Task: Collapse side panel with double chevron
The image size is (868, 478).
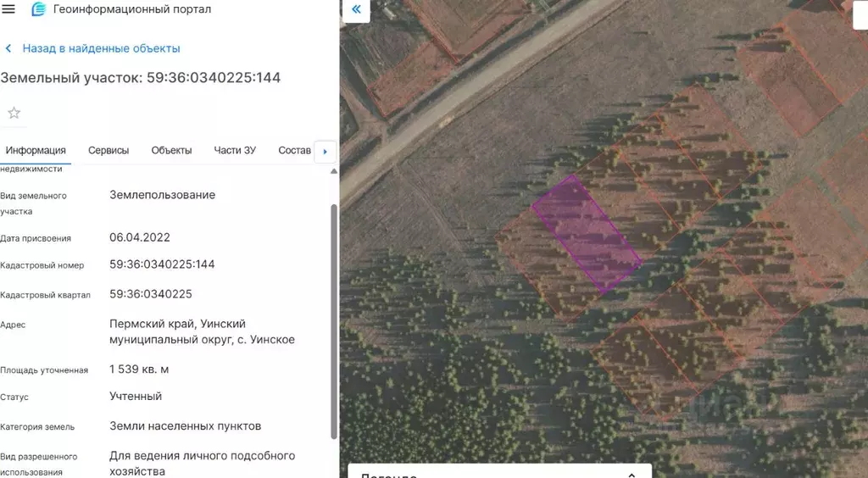Action: pyautogui.click(x=356, y=9)
